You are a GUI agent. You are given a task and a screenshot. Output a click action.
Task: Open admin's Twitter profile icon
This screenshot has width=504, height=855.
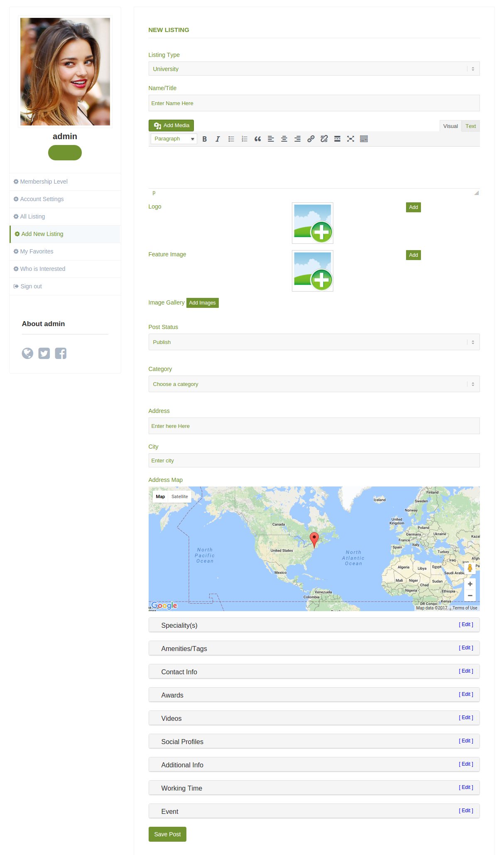click(x=44, y=354)
